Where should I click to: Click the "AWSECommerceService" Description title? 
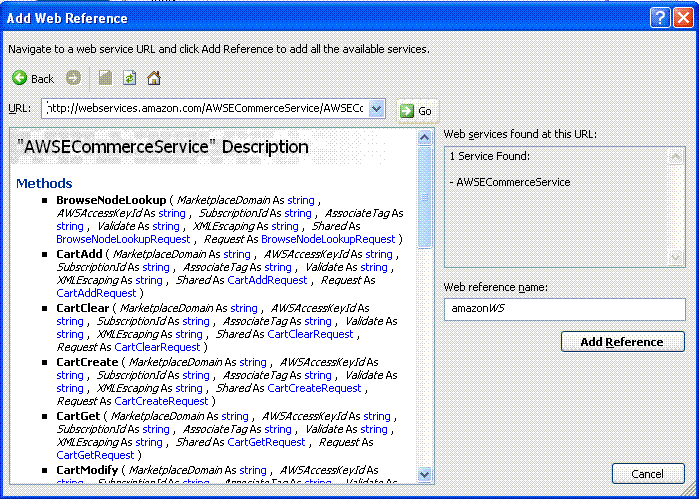pos(162,147)
